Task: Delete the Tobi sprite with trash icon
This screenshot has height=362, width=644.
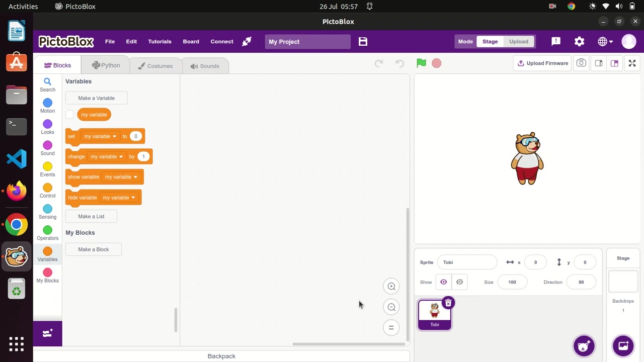Action: [x=448, y=303]
